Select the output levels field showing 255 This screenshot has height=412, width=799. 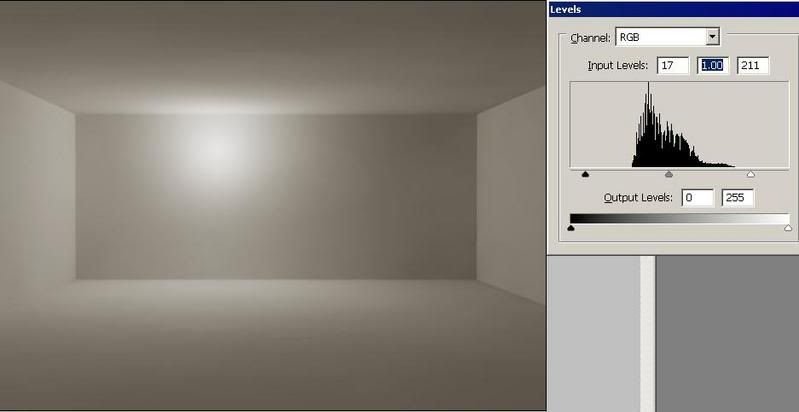point(737,197)
